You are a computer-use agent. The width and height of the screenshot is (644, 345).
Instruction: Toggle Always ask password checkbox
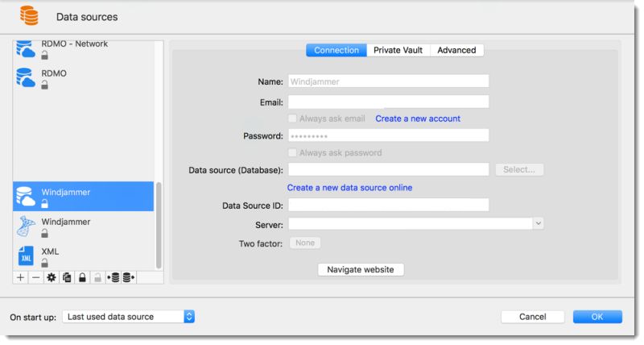tap(292, 152)
